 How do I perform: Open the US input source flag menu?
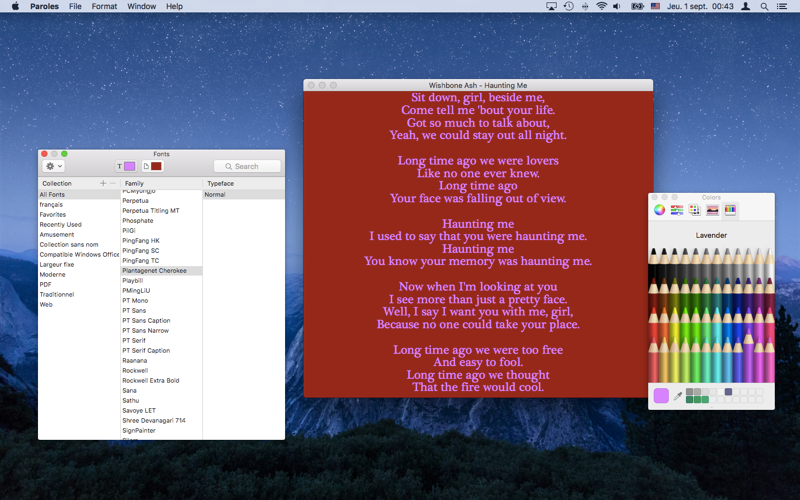(x=656, y=6)
